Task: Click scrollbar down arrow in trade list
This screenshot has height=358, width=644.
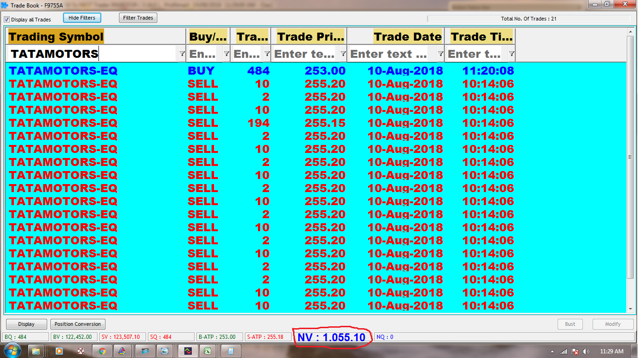Action: [x=630, y=309]
